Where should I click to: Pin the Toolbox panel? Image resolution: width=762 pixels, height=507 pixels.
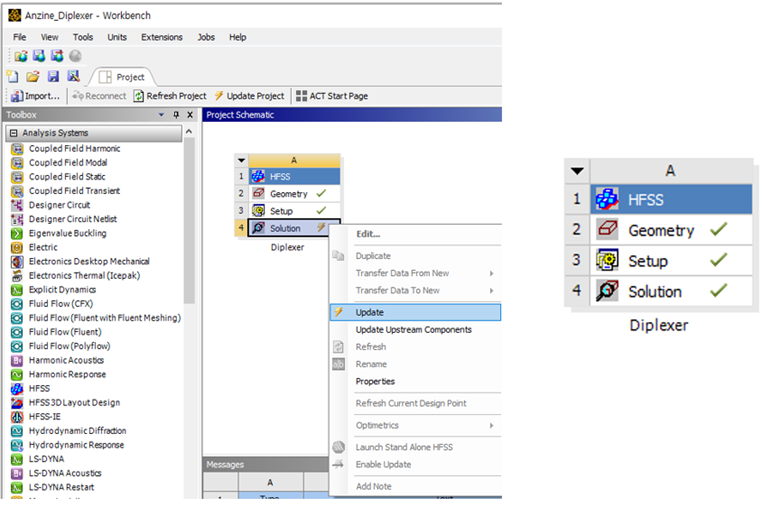point(176,115)
